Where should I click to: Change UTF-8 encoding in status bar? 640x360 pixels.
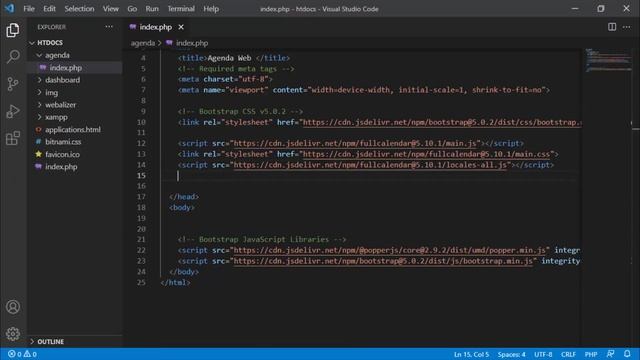click(543, 354)
